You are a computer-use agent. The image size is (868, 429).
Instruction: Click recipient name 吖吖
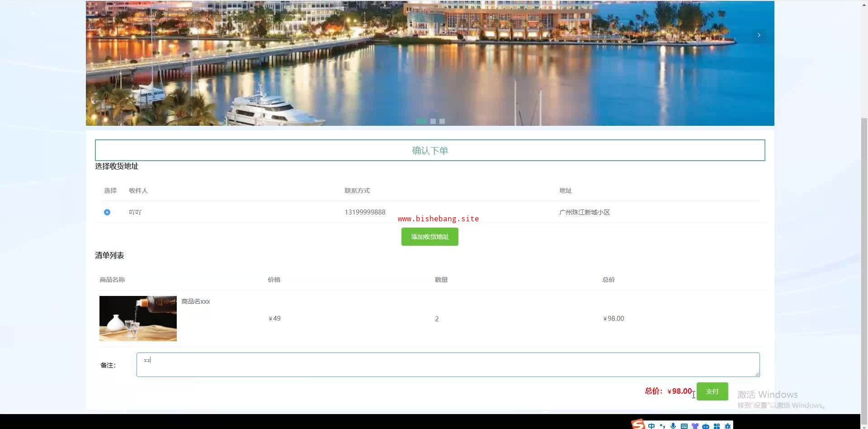click(x=135, y=212)
